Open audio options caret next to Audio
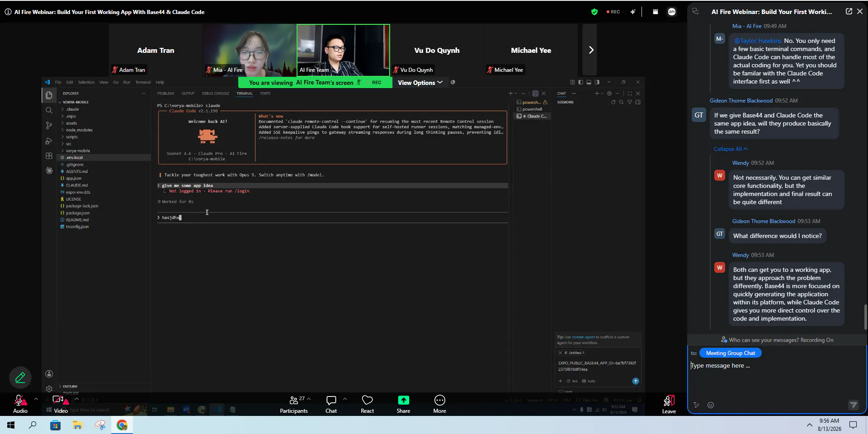868x434 pixels. coord(36,399)
